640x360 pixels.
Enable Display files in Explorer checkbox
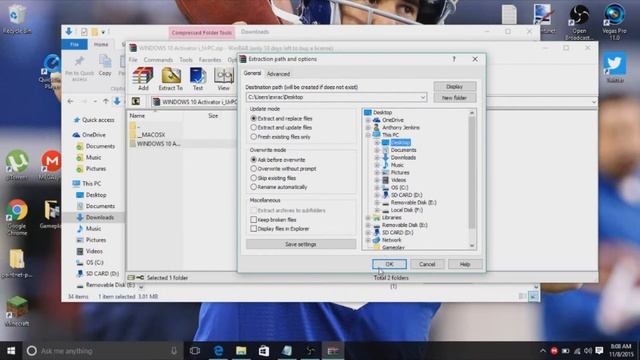point(253,229)
